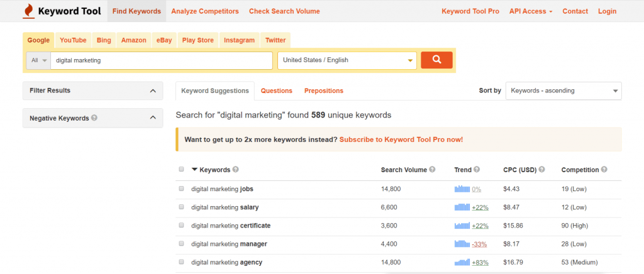This screenshot has height=274, width=644.
Task: Focus the digital marketing search field
Action: click(x=162, y=60)
